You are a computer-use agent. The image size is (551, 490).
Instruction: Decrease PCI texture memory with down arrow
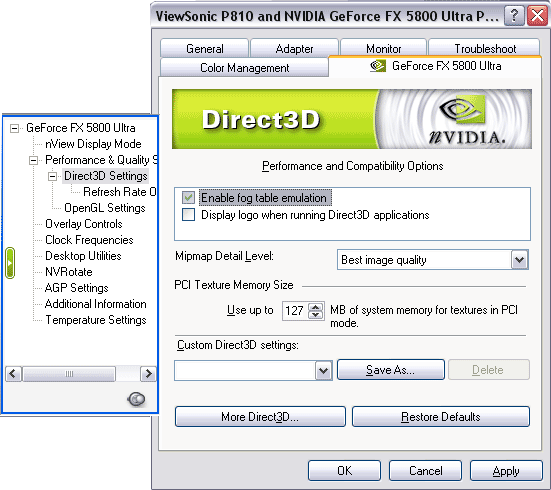click(x=316, y=315)
